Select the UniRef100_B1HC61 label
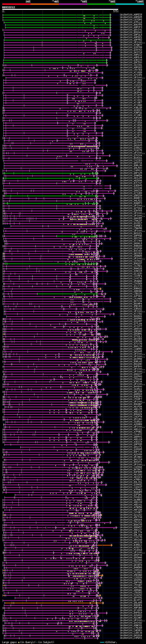The height and width of the screenshot is (644, 146). pos(131,158)
